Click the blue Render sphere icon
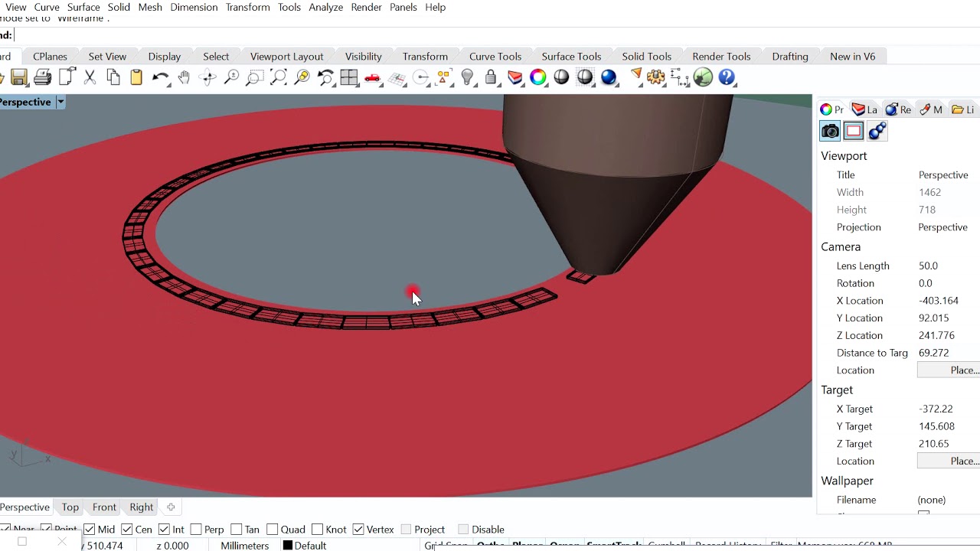This screenshot has height=551, width=980. (609, 77)
